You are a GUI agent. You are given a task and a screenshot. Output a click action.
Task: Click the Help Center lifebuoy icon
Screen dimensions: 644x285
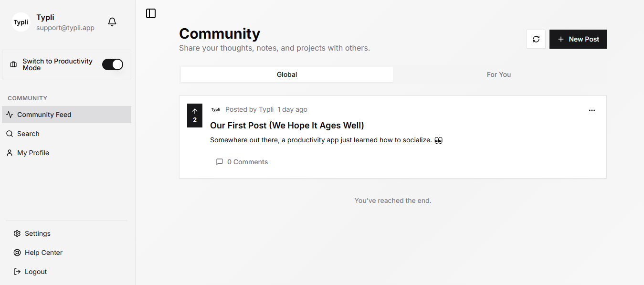[17, 253]
